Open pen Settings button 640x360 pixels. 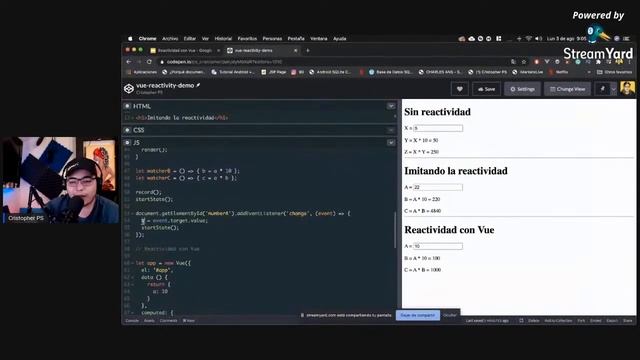tap(522, 89)
